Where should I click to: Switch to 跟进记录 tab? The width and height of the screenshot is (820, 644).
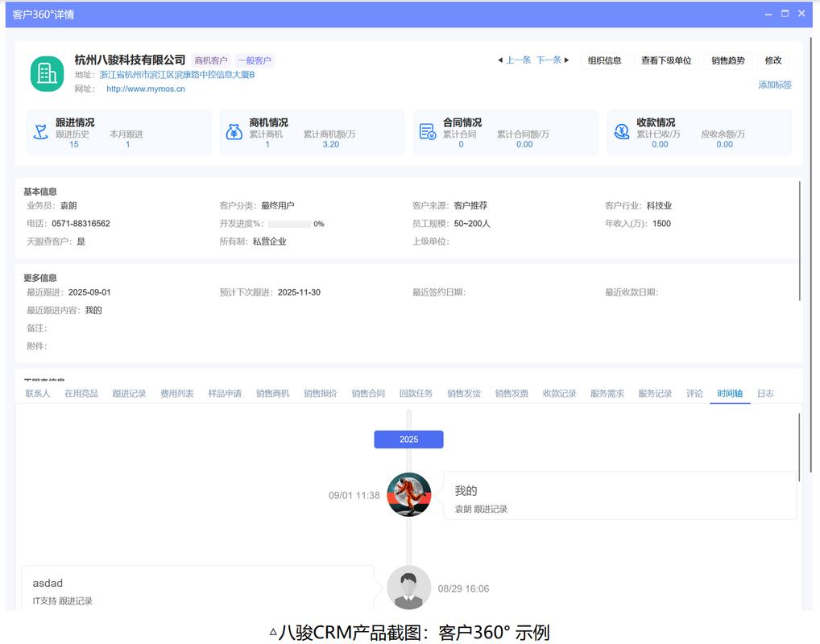click(129, 393)
